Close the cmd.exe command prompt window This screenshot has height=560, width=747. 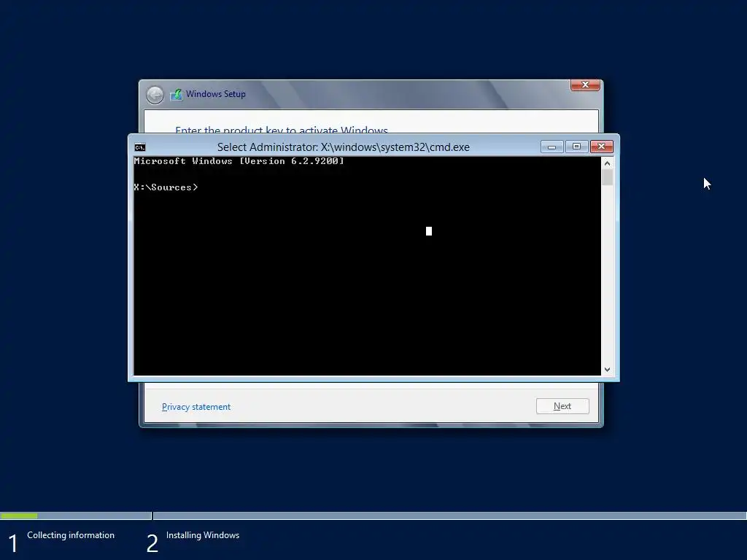[602, 147]
